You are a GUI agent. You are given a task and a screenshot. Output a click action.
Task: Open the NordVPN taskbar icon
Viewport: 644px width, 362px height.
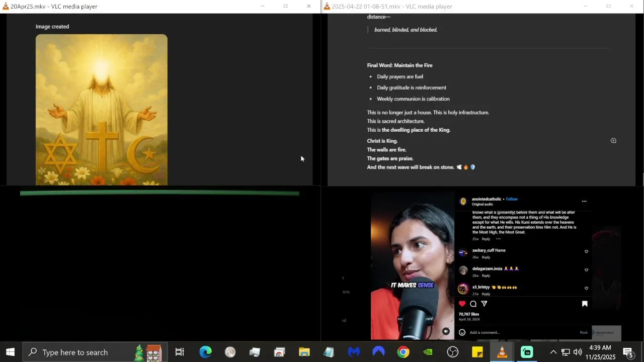(x=378, y=352)
